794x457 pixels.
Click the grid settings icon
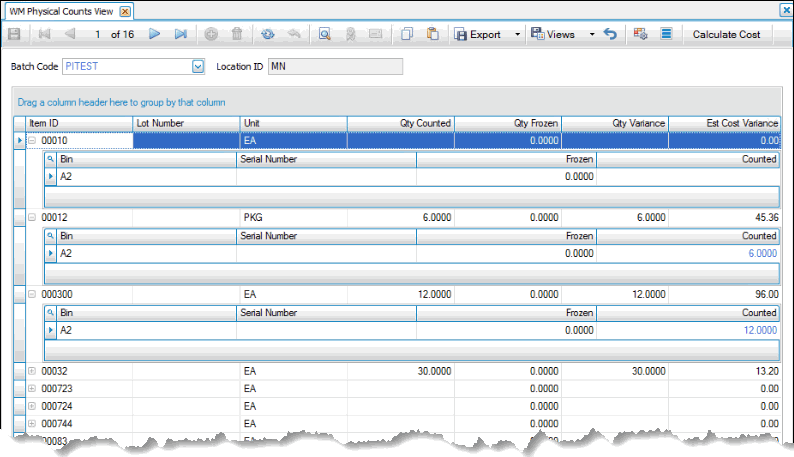pos(641,34)
